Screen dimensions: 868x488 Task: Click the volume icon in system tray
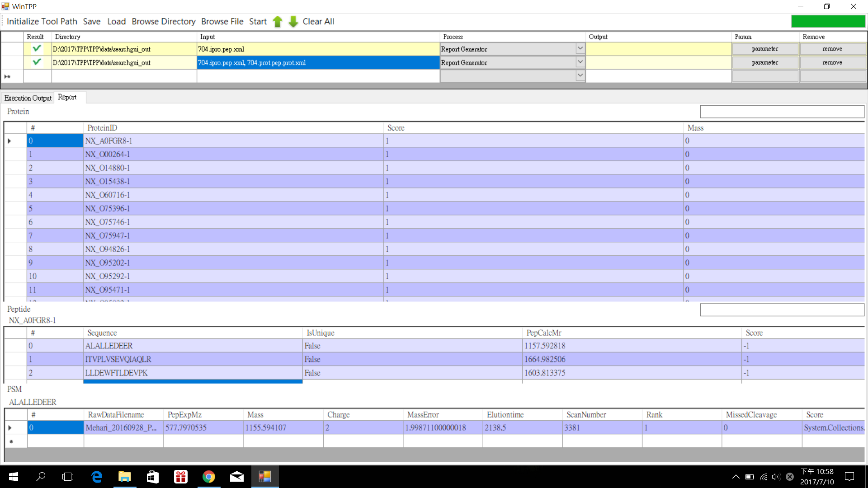pos(776,477)
